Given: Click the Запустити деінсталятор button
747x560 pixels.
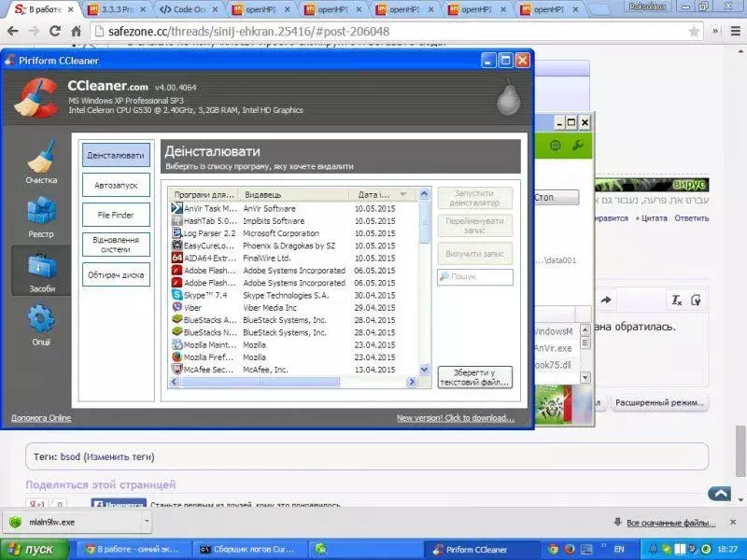Looking at the screenshot, I should click(x=475, y=198).
